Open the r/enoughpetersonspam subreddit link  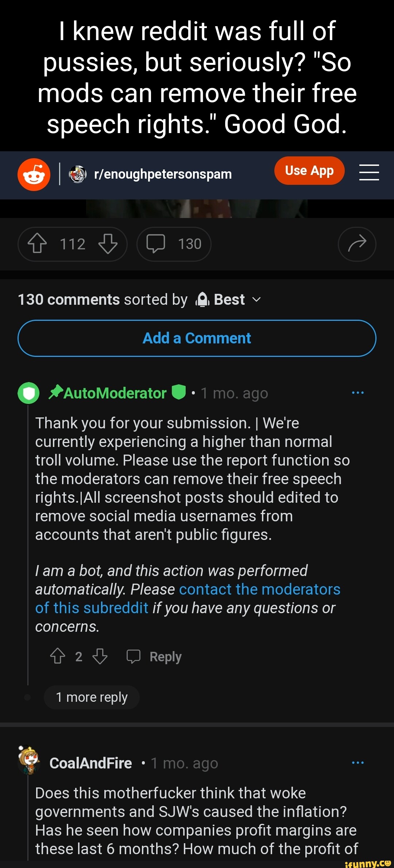click(163, 174)
